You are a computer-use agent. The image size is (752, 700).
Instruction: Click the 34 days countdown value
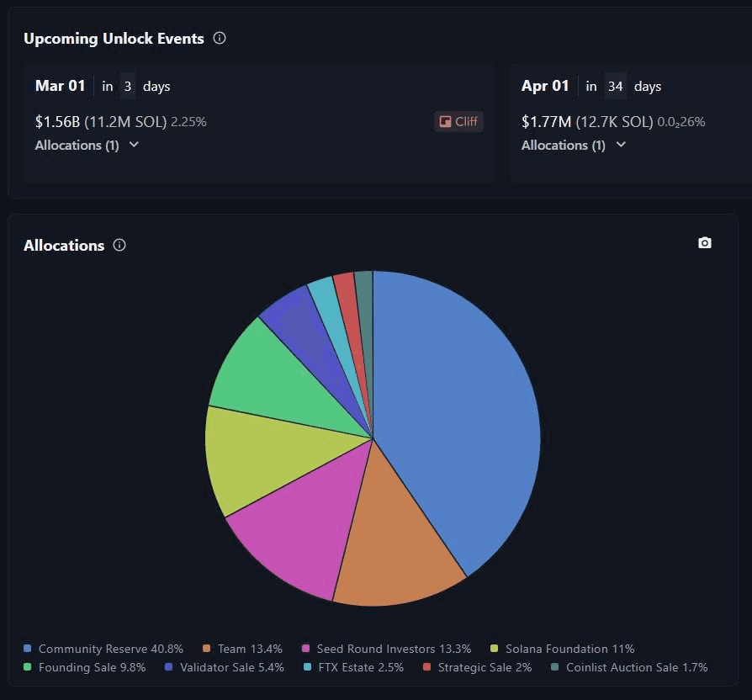pos(616,87)
